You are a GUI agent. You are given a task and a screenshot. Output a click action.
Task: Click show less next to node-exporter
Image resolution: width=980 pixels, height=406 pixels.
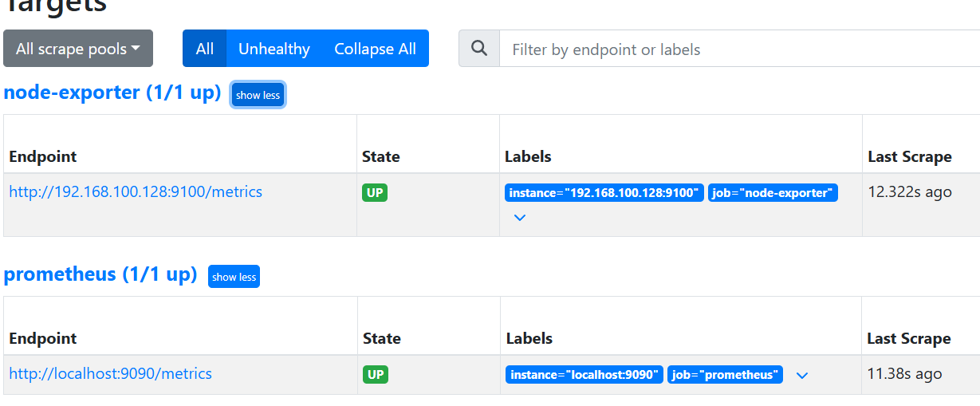258,95
